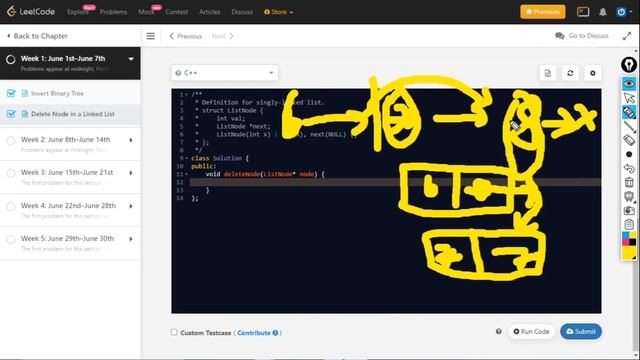
Task: Go to Next problem
Action: [x=222, y=36]
